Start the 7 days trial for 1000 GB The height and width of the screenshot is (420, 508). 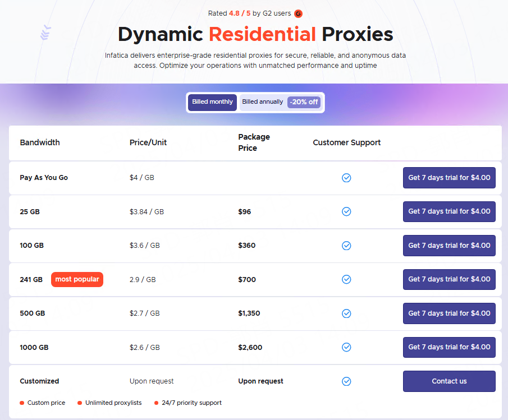click(x=449, y=347)
